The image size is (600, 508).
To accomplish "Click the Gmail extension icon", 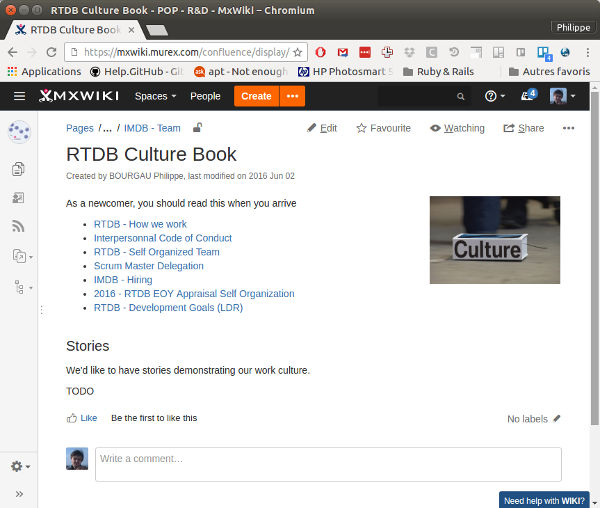I will pyautogui.click(x=342, y=52).
